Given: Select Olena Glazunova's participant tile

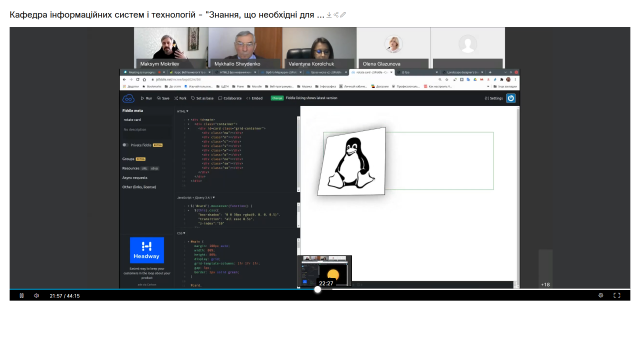Looking at the screenshot, I should [393, 48].
